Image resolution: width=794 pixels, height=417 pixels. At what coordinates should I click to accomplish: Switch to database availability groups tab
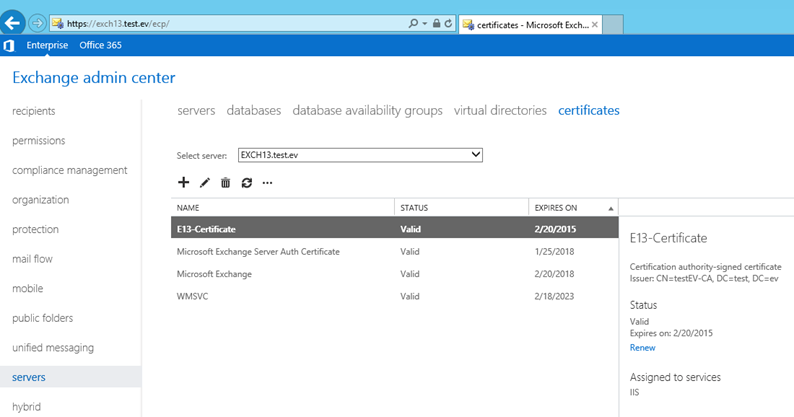coord(367,110)
